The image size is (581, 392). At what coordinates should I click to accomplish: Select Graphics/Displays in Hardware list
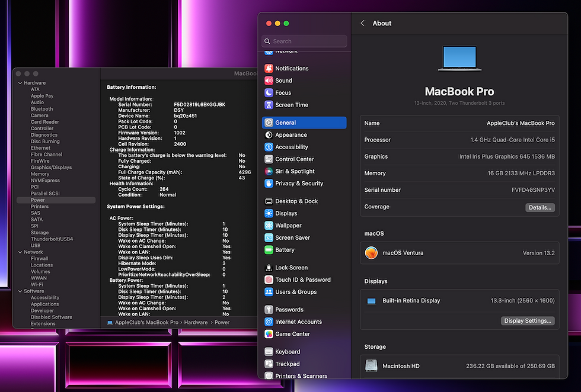(x=51, y=168)
